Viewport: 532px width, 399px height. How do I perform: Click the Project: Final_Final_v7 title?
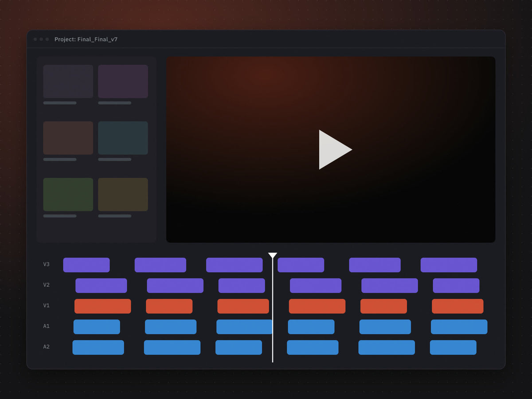tap(86, 39)
